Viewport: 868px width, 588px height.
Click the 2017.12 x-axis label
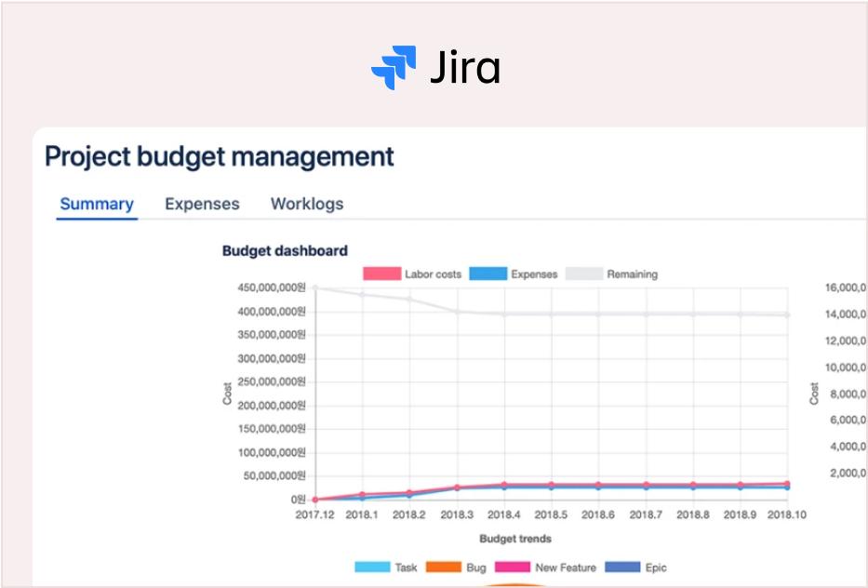[x=315, y=514]
